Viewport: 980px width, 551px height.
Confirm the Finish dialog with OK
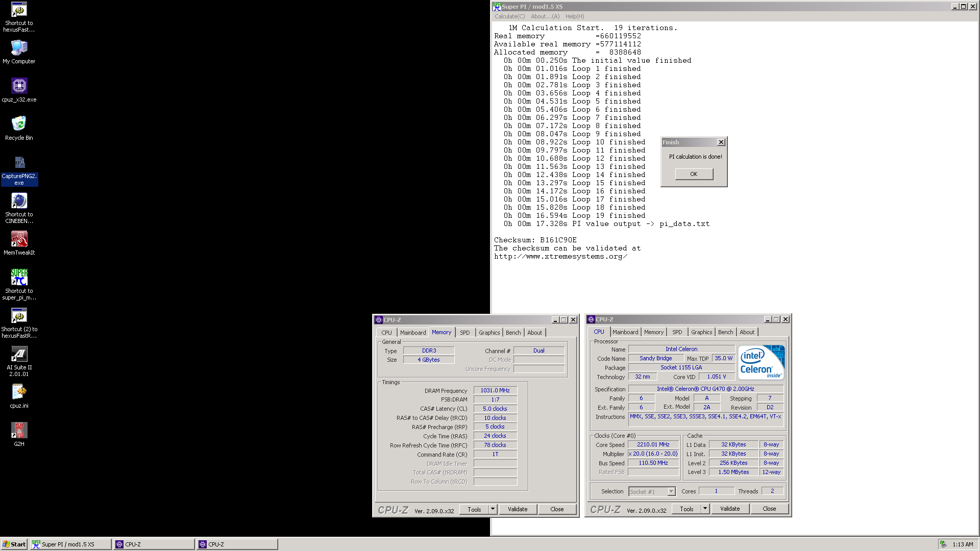694,174
